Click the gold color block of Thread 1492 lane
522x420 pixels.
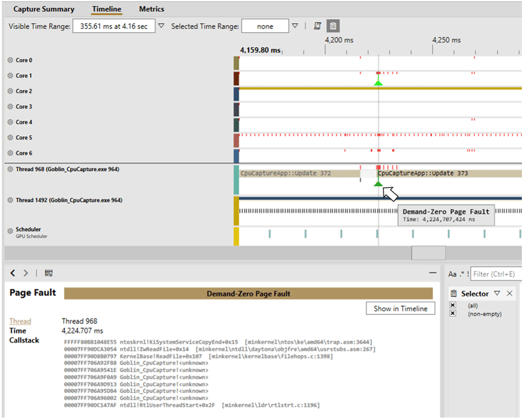tap(237, 211)
